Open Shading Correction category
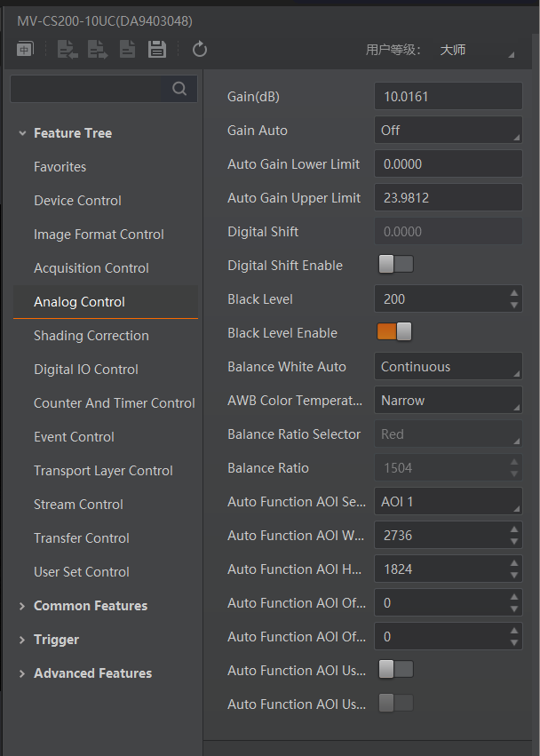This screenshot has height=756, width=540. click(91, 336)
